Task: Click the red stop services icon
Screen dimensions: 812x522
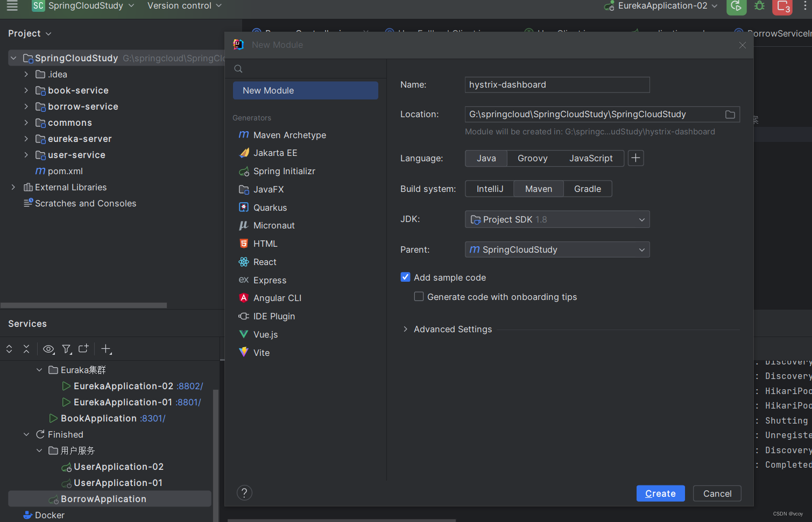Action: [x=782, y=7]
